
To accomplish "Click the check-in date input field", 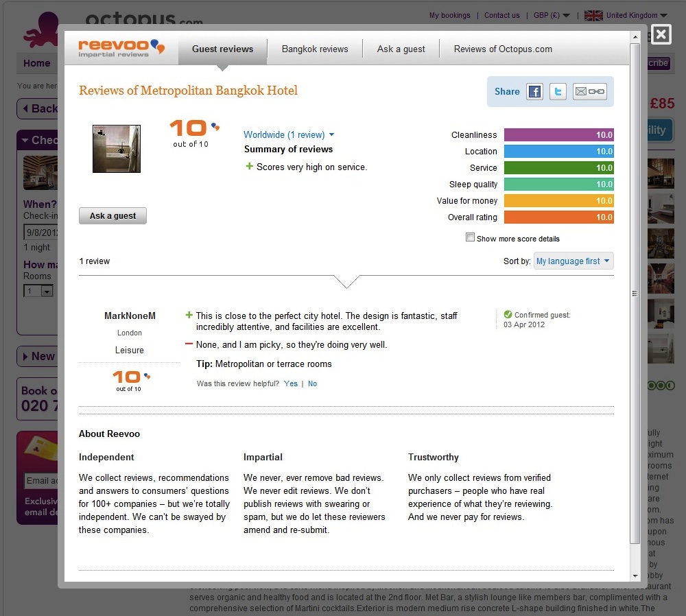I will (x=40, y=233).
